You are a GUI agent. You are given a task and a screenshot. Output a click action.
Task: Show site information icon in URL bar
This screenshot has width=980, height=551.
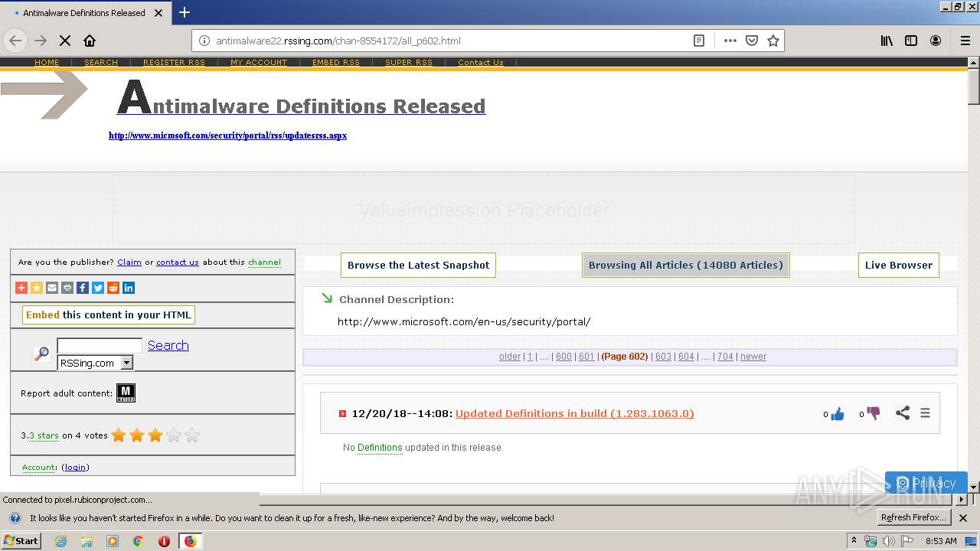204,41
